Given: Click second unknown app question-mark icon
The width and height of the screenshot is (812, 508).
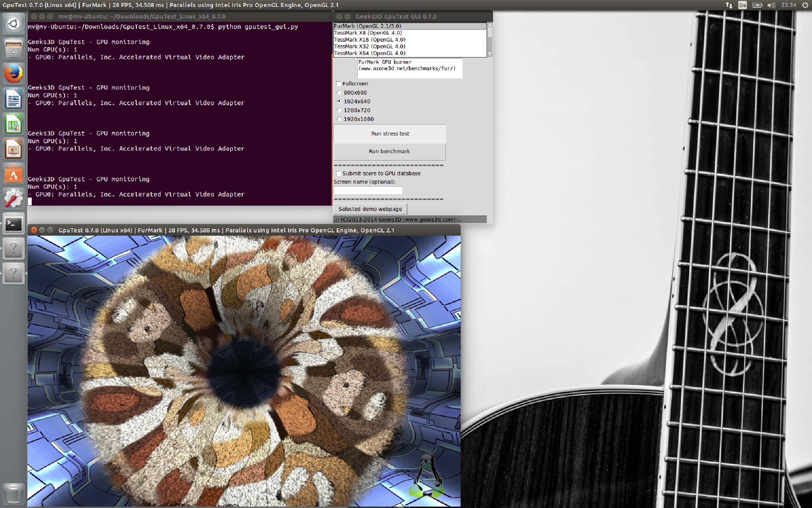Looking at the screenshot, I should [13, 273].
